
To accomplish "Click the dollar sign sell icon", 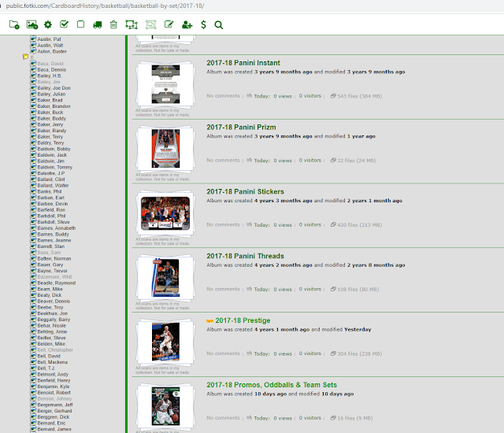I will coord(203,24).
